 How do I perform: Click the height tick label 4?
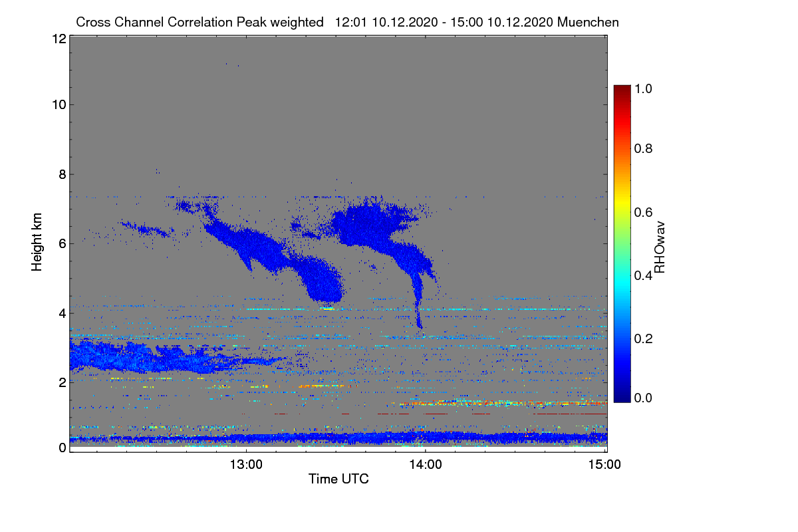pyautogui.click(x=61, y=313)
